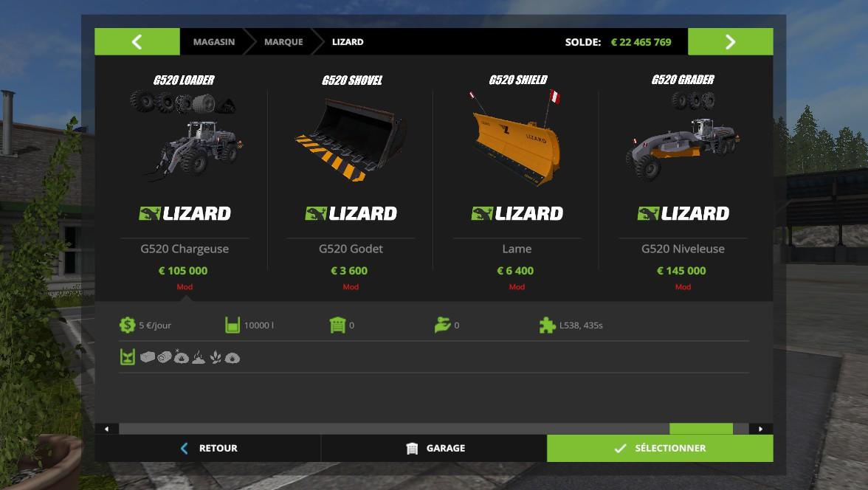868x490 pixels.
Task: Select the LIZARD breadcrumb
Action: (x=348, y=41)
